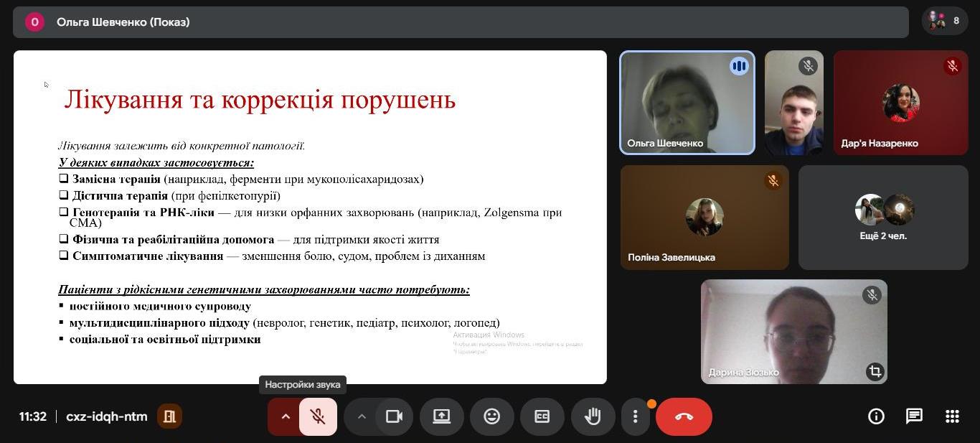
Task: Open video settings via the camera chevron
Action: click(x=362, y=416)
